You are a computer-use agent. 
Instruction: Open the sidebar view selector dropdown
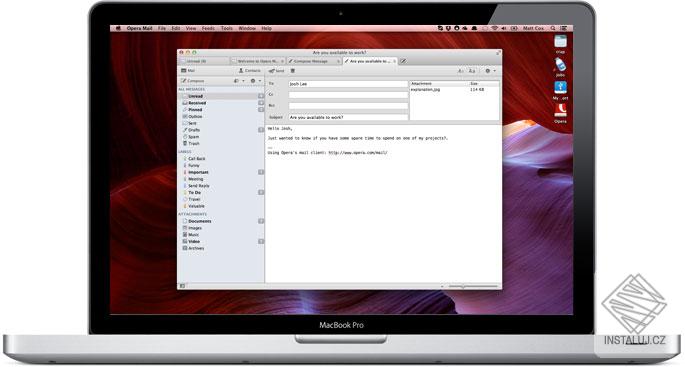(239, 81)
